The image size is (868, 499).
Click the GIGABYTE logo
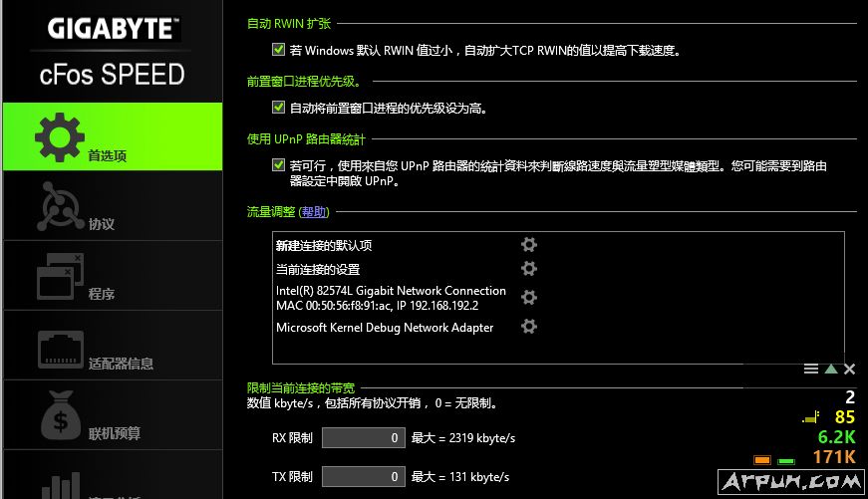113,29
